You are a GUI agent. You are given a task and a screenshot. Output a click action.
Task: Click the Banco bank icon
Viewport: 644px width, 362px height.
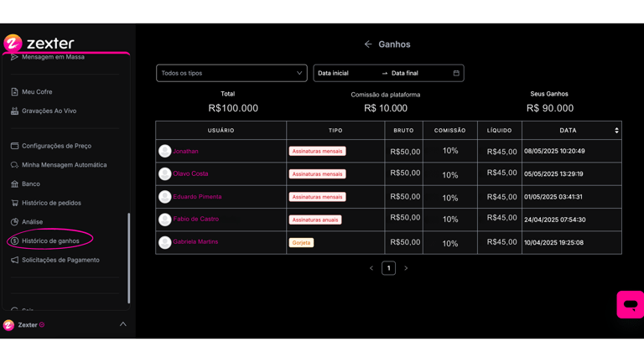[14, 184]
